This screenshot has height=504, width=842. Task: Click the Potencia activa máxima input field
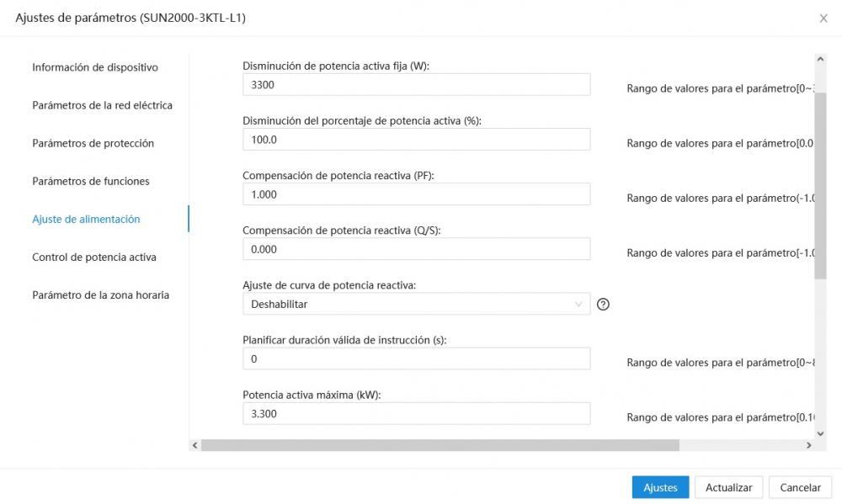click(x=416, y=414)
